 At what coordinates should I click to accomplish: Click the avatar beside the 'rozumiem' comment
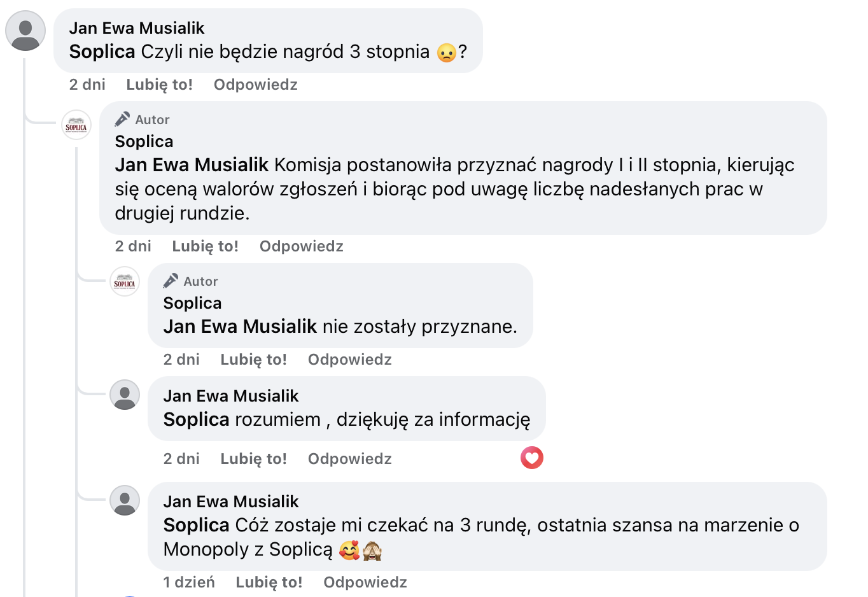[125, 395]
